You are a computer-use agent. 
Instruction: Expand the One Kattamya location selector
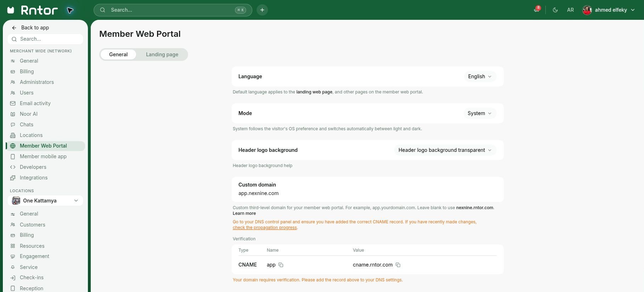click(45, 201)
